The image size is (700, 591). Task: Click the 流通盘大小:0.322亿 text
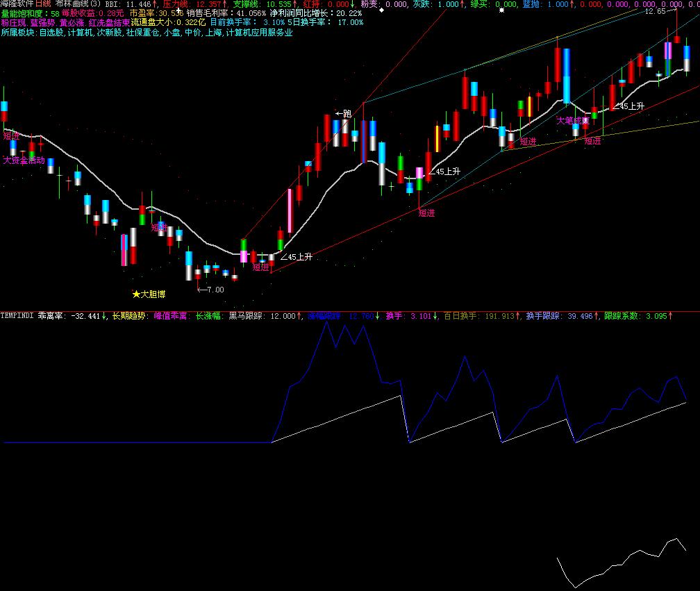point(169,22)
